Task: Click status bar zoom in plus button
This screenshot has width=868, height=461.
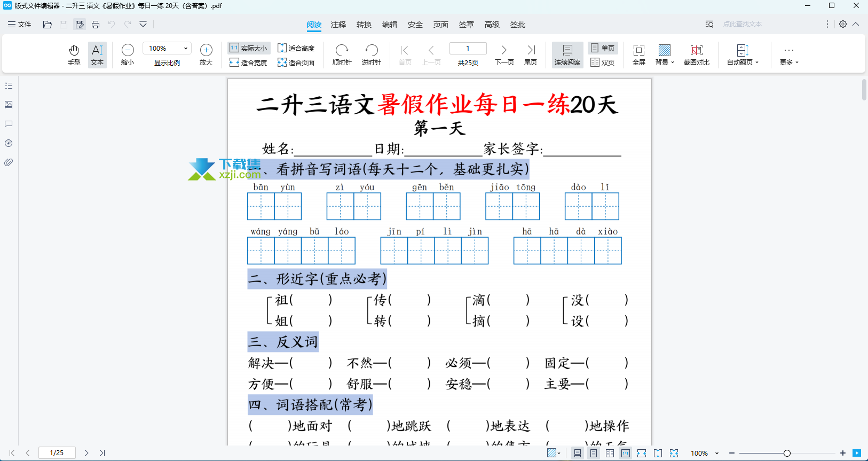Action: coord(843,453)
